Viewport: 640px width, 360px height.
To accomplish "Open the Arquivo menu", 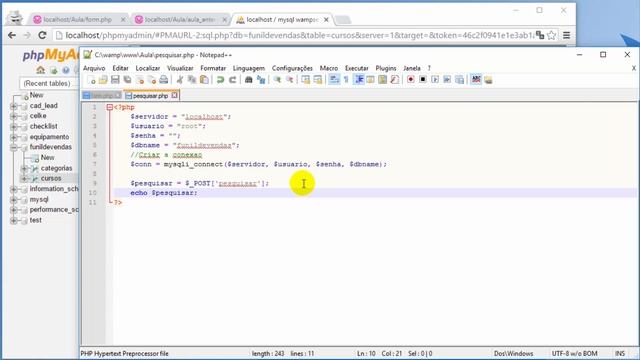I will click(x=94, y=68).
